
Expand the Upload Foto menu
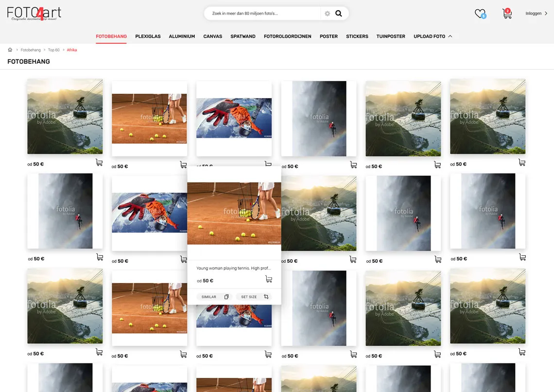click(433, 36)
